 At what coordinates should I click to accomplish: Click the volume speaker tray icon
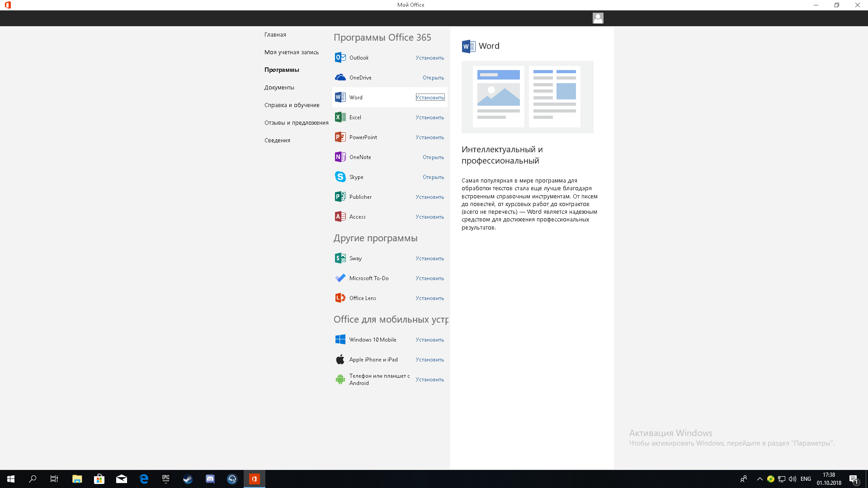pyautogui.click(x=793, y=479)
